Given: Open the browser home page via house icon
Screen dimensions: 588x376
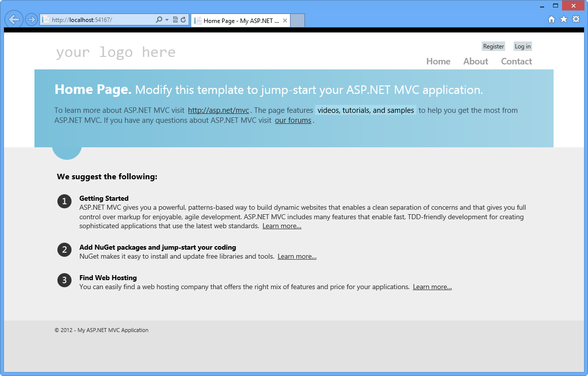Looking at the screenshot, I should (551, 19).
